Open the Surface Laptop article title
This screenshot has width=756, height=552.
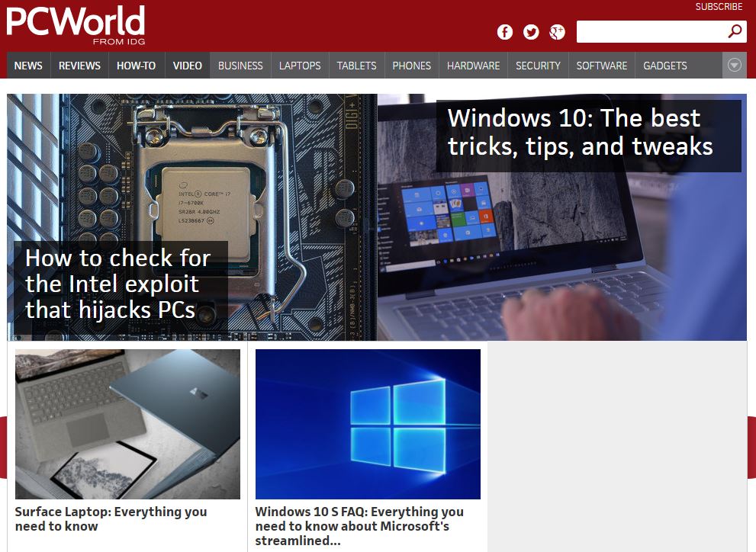pyautogui.click(x=111, y=518)
